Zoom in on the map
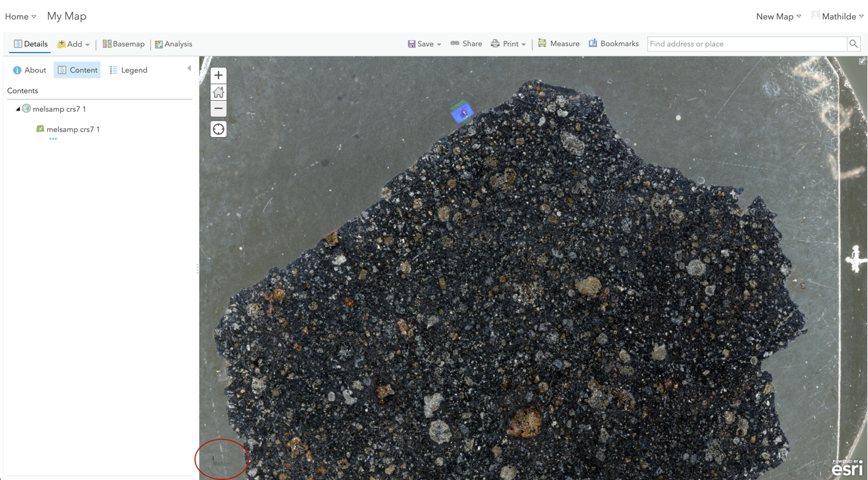 pos(218,75)
